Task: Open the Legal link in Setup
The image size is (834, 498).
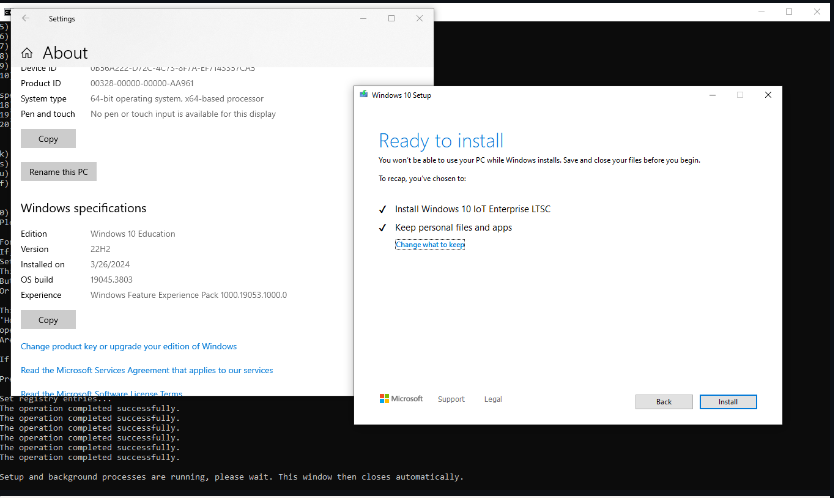Action: point(493,399)
